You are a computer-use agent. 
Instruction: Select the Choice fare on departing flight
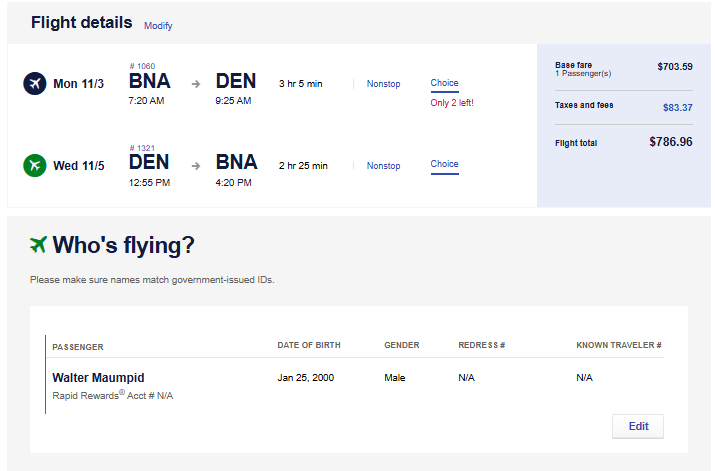[x=445, y=83]
